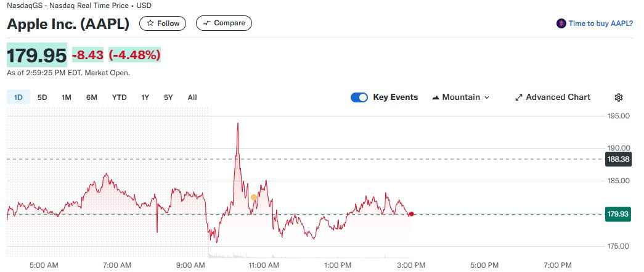The image size is (644, 272).
Task: Click the 1:00 PM time label
Action: click(336, 265)
